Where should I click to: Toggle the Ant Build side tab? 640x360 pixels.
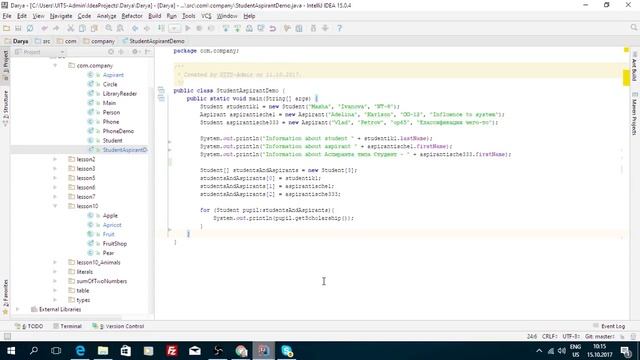pos(634,67)
